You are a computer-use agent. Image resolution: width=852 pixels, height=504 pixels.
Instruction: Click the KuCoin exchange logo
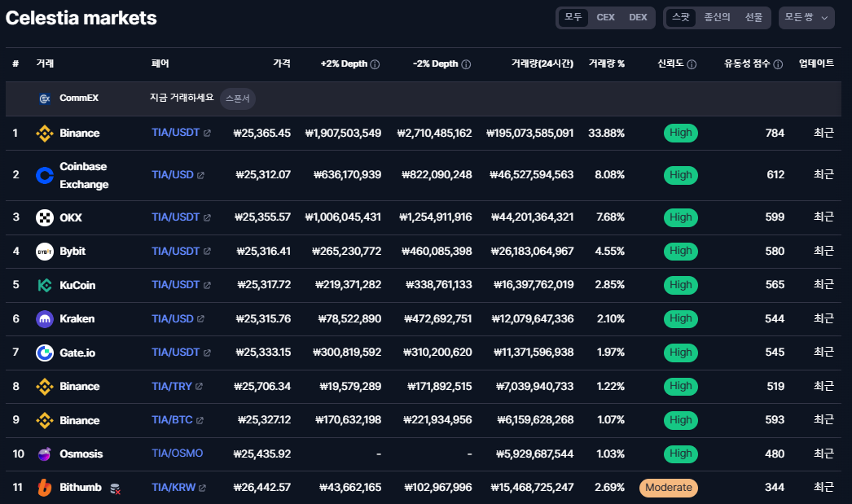[x=45, y=285]
